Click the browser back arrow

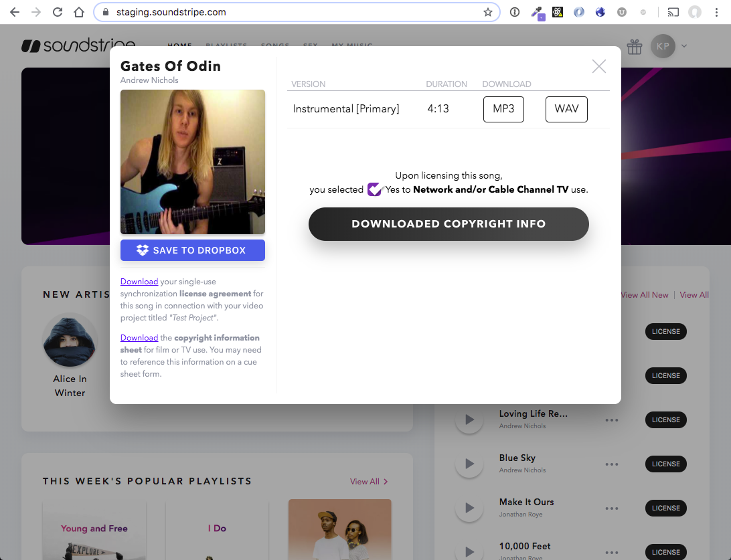coord(15,12)
